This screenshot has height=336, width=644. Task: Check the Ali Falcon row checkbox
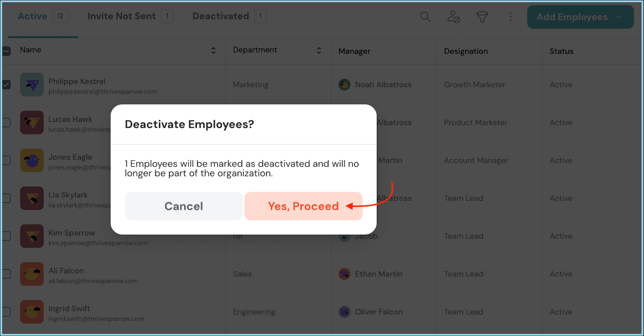6,274
